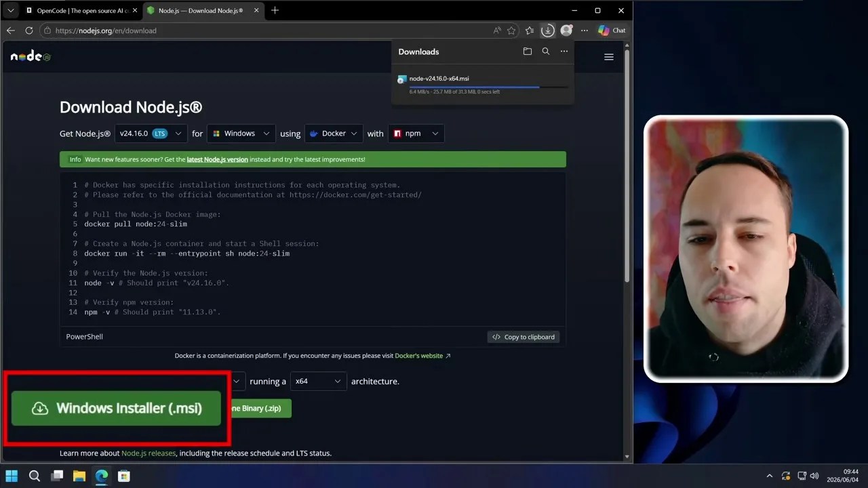Open the tab search chevron in Edge
868x488 pixels.
(x=10, y=11)
